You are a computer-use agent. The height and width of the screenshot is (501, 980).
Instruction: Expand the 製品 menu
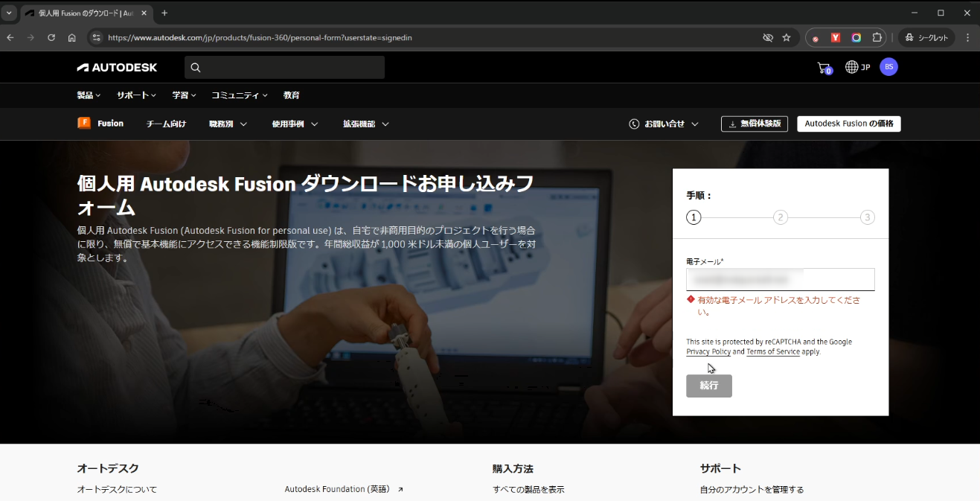pos(89,95)
